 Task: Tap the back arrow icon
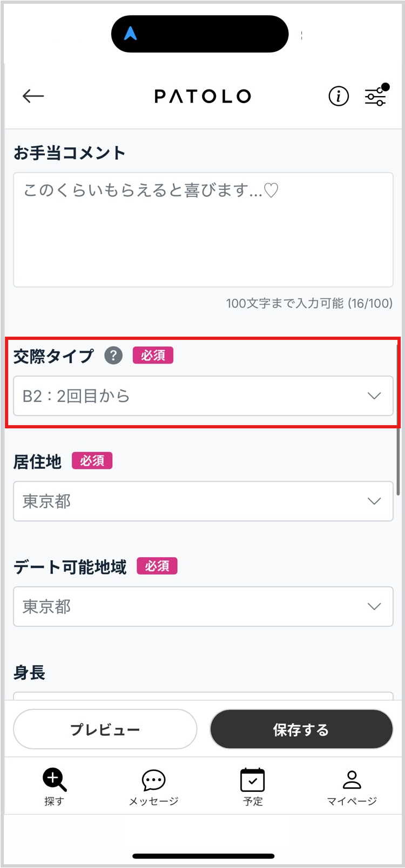point(33,97)
